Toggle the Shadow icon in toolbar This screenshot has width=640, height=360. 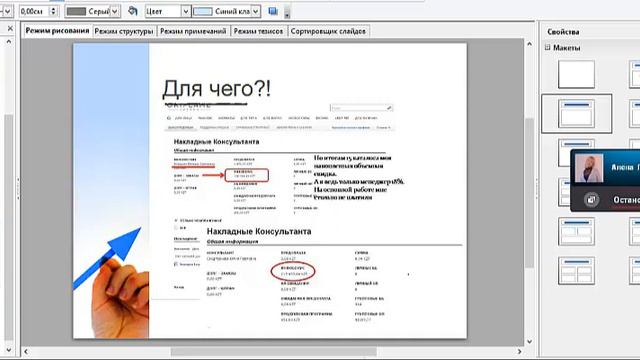[273, 11]
